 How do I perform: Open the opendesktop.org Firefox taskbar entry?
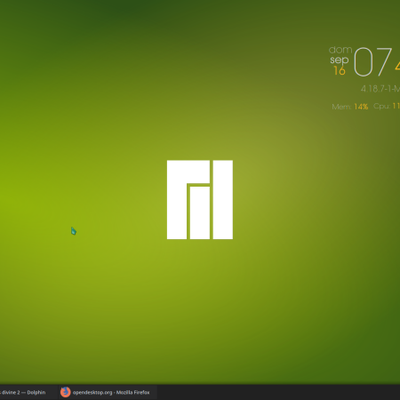pos(107,392)
